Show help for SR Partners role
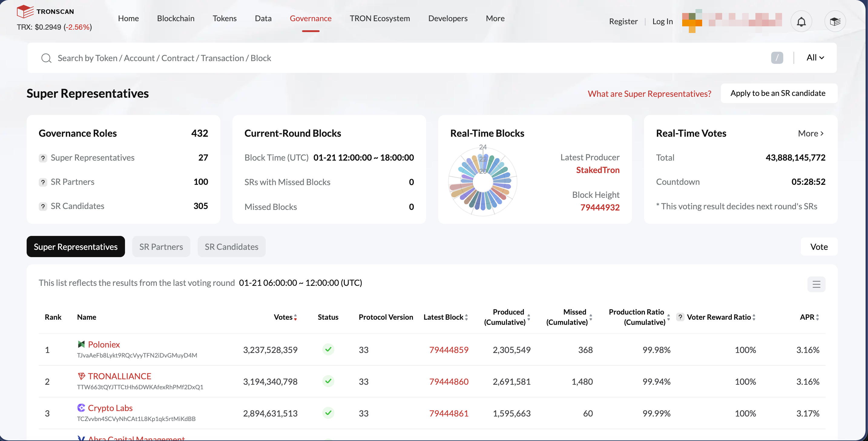 [43, 182]
